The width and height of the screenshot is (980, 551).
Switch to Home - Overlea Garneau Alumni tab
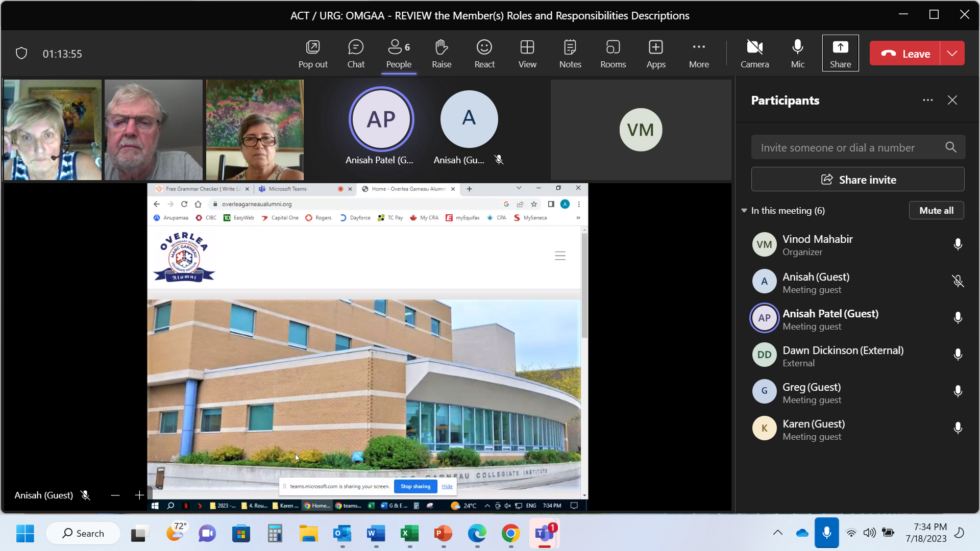[x=408, y=189]
